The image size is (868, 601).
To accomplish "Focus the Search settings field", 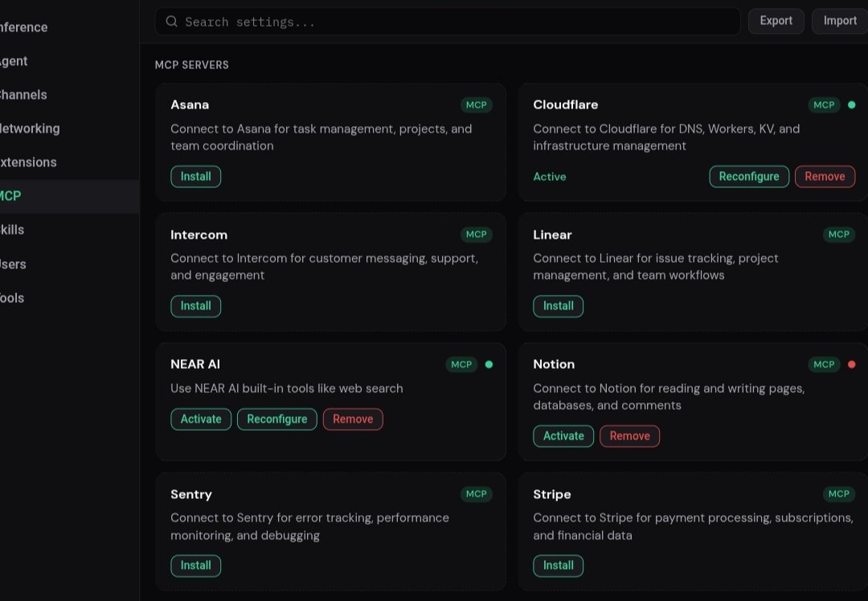I will (448, 22).
